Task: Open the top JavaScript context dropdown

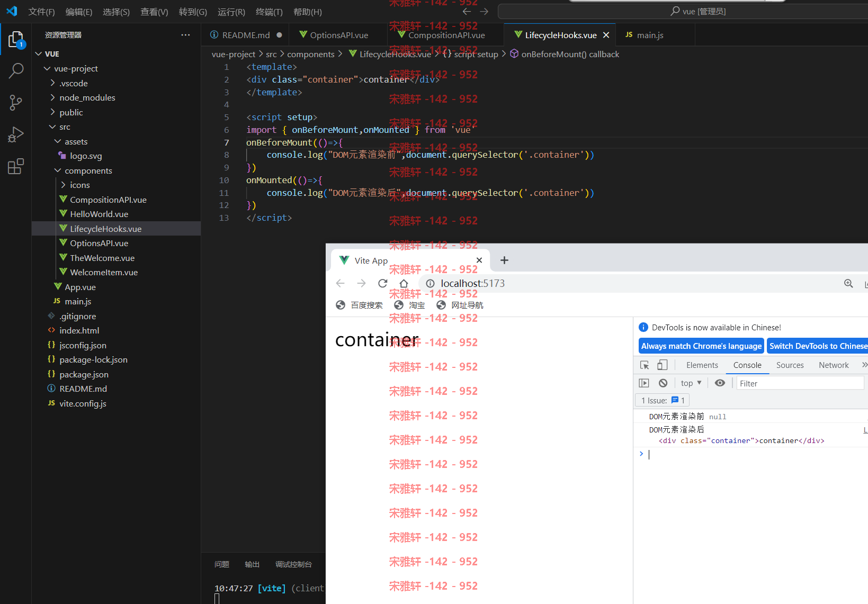Action: (x=691, y=383)
